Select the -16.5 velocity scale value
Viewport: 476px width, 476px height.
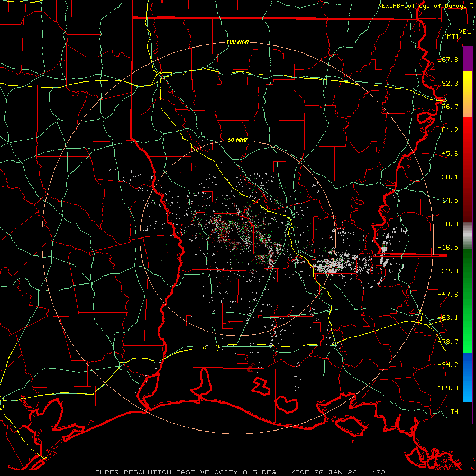point(448,248)
